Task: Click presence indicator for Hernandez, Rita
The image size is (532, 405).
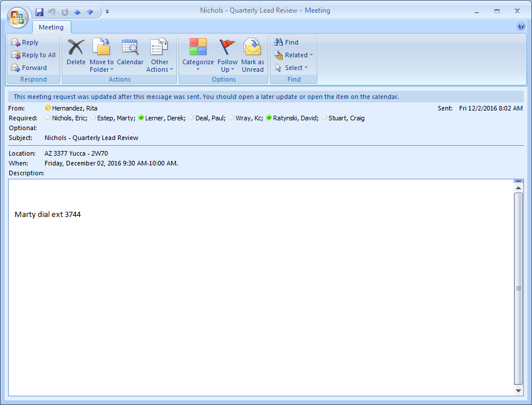Action: [x=48, y=108]
